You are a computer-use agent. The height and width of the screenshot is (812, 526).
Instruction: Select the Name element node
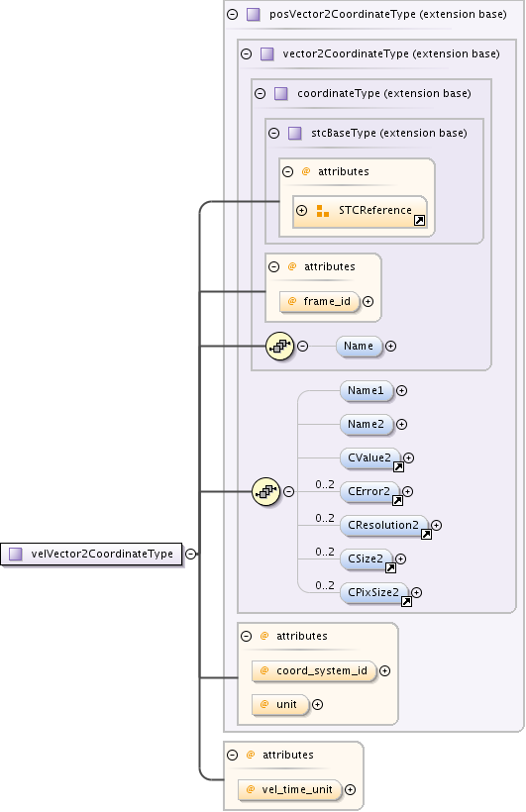pos(360,346)
